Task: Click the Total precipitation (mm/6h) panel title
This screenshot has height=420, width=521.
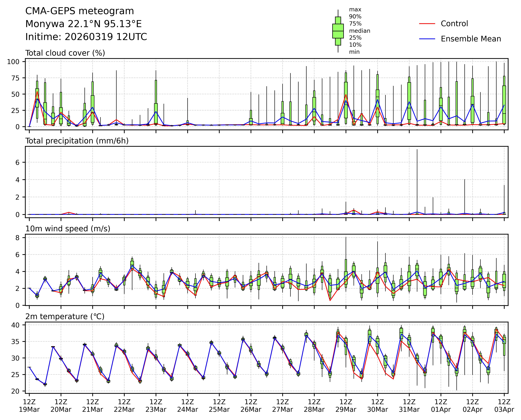Action: coord(77,141)
